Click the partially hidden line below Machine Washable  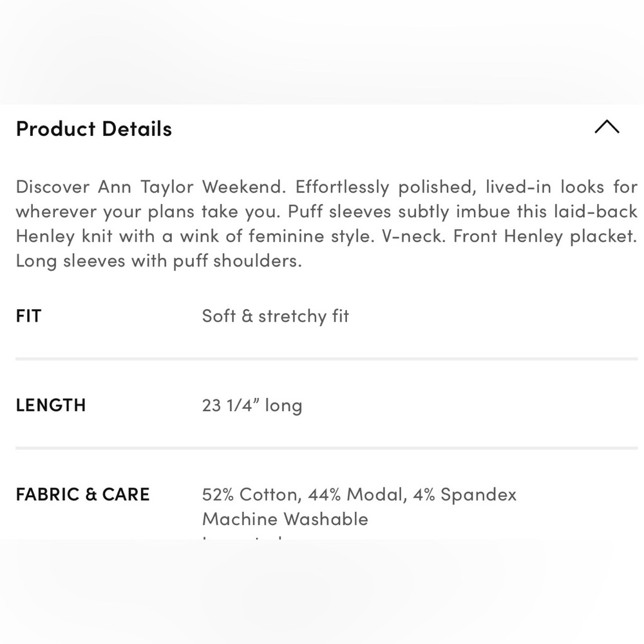click(x=242, y=537)
